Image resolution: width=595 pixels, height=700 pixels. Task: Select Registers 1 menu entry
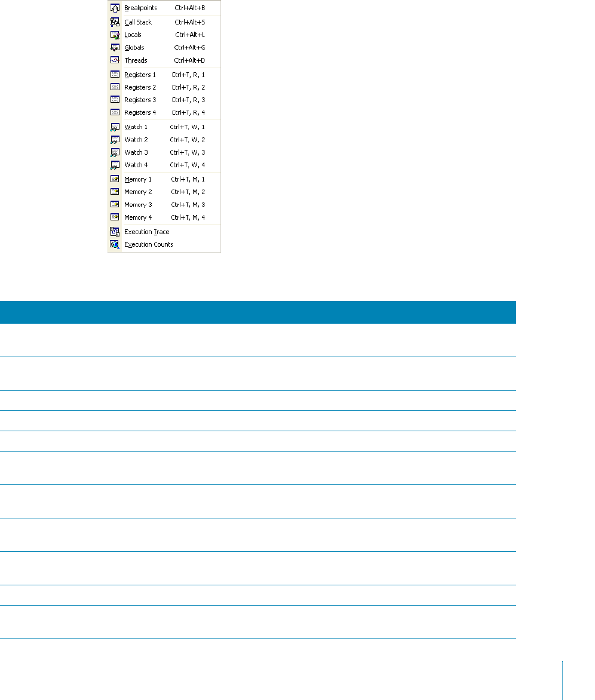click(x=164, y=75)
